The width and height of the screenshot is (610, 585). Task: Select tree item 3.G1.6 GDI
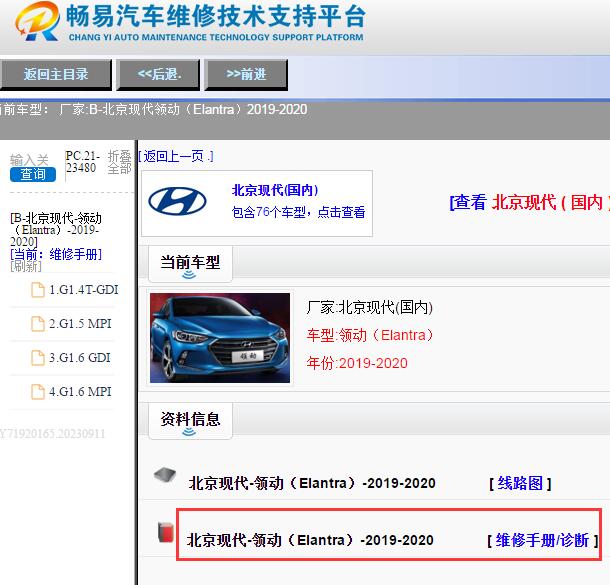(x=80, y=358)
